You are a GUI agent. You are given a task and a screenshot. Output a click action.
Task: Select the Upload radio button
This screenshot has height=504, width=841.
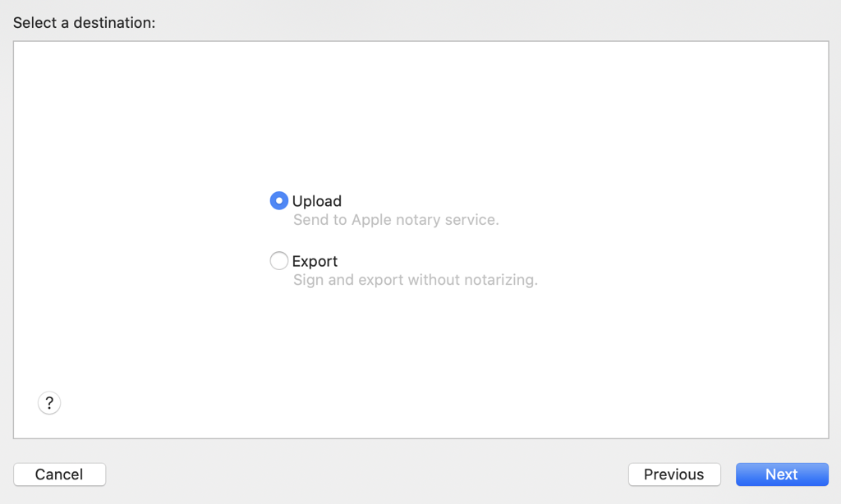[279, 200]
